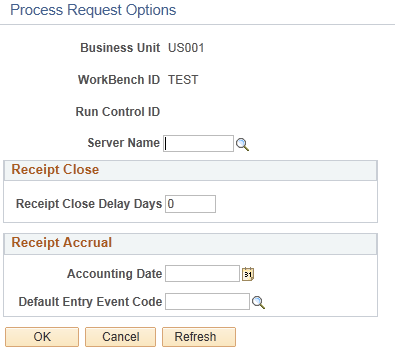Click the Accounting Date label
The image size is (395, 362).
[115, 274]
